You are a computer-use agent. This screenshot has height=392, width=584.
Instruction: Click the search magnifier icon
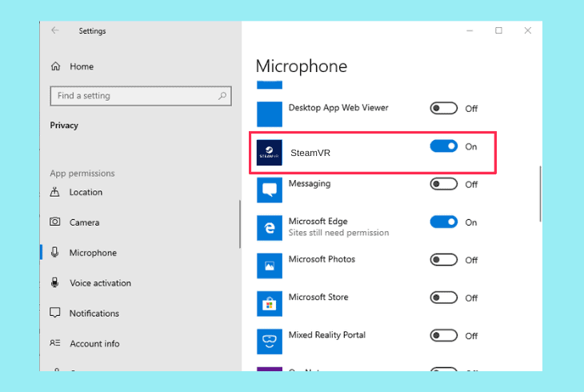click(x=222, y=96)
